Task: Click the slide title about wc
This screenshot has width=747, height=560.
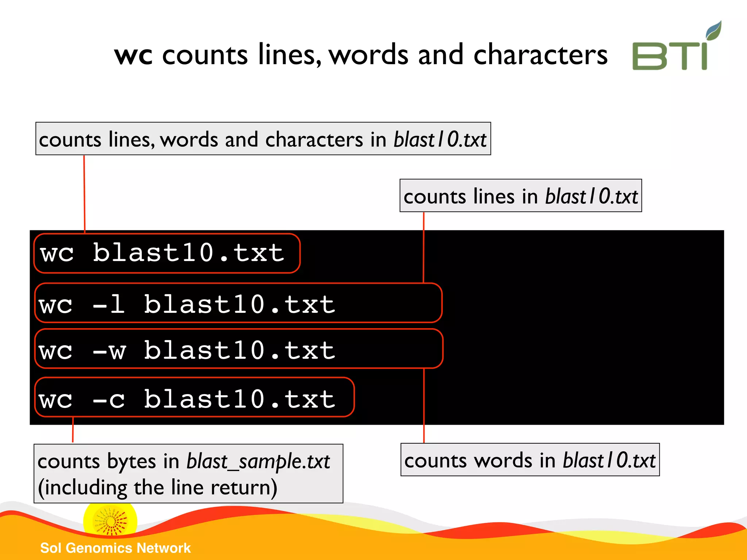Action: point(360,55)
